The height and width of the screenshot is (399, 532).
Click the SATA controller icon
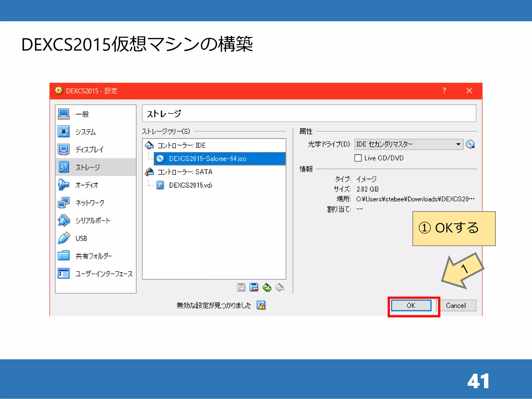149,172
